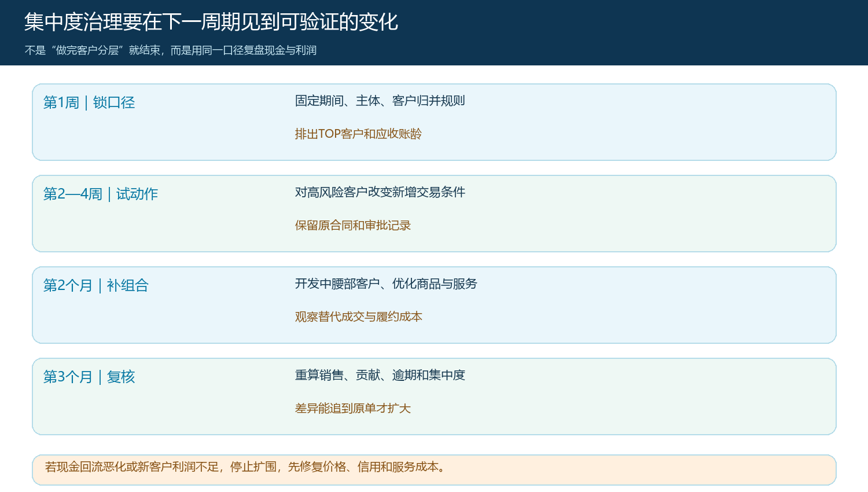Select the text 排出TOP客户和应收账龄
The image size is (868, 492).
pyautogui.click(x=358, y=134)
